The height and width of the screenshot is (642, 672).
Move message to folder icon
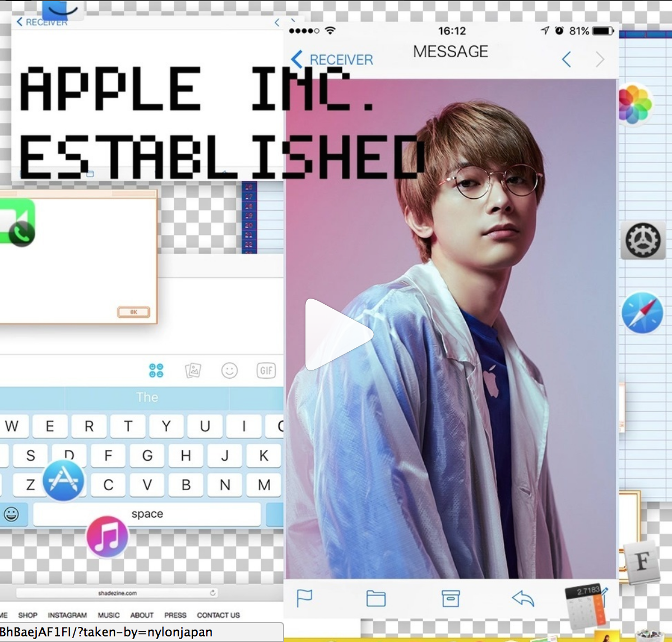pyautogui.click(x=376, y=598)
